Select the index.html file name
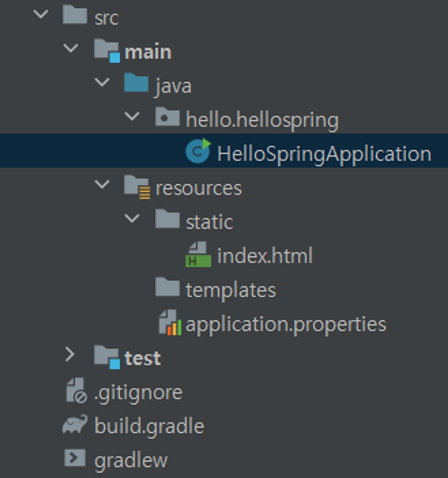This screenshot has width=448, height=478. click(x=264, y=256)
